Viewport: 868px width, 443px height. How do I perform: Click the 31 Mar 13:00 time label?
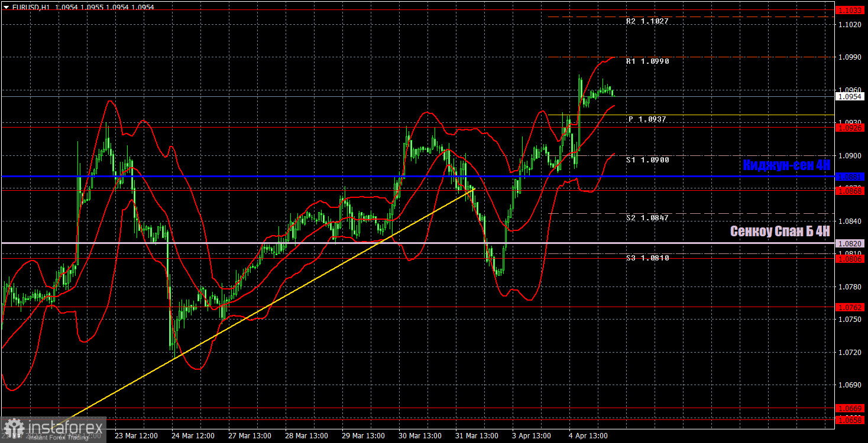tap(477, 435)
